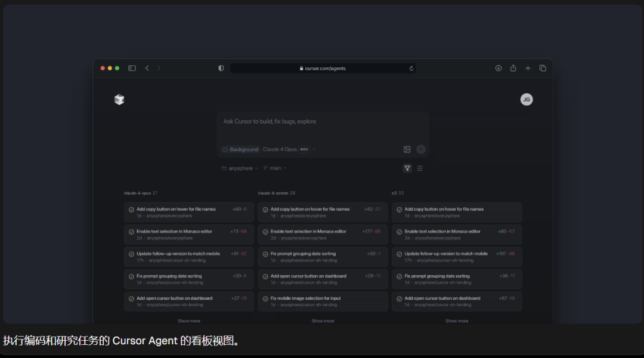Open claude-4-opus Fix prompt grouping card
Image resolution: width=644 pixels, height=358 pixels.
tap(189, 279)
